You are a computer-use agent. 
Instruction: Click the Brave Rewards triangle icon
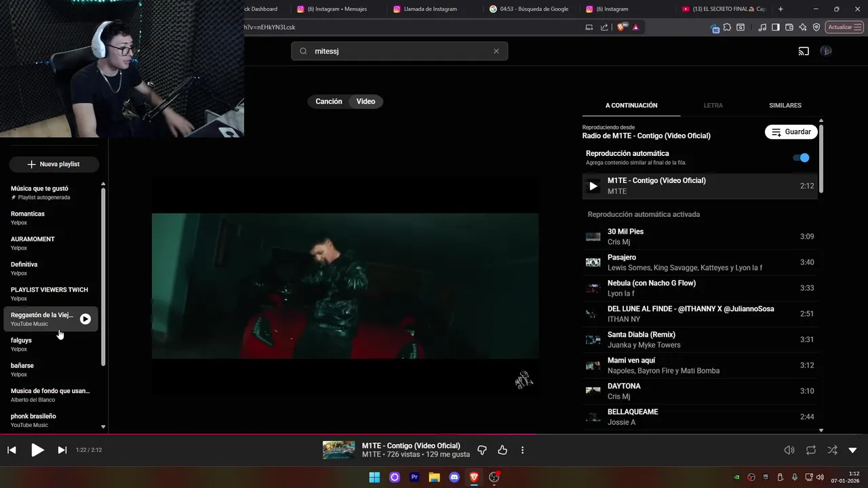coord(635,27)
